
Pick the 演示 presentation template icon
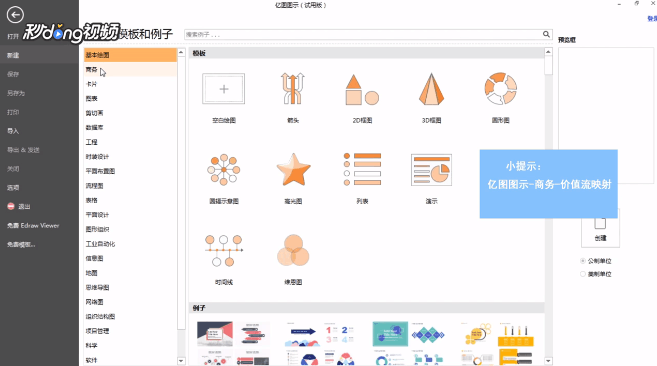(431, 170)
